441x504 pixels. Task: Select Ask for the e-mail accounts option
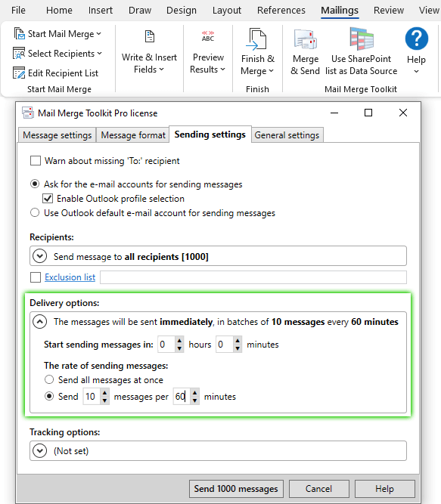[35, 184]
